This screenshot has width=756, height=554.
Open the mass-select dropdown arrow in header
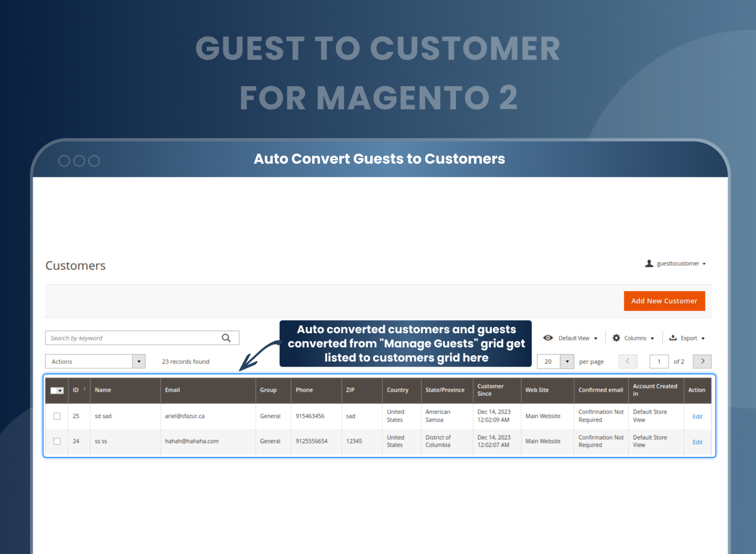coord(60,390)
